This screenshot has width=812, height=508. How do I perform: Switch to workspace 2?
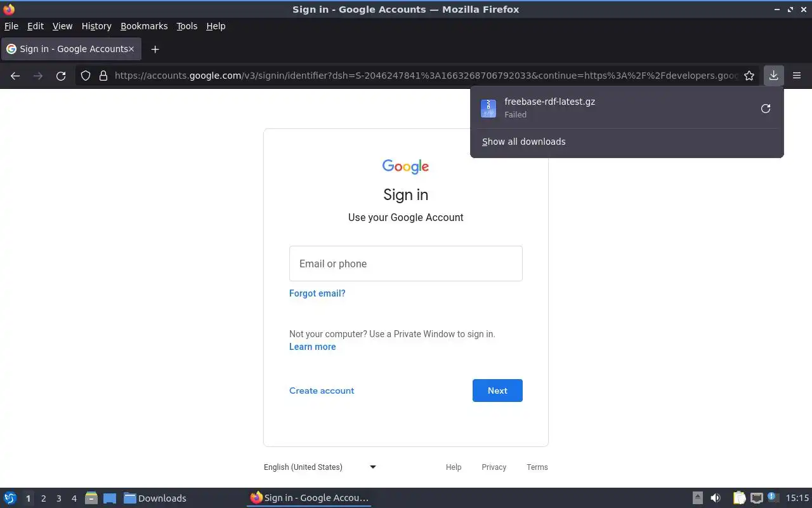click(x=43, y=498)
